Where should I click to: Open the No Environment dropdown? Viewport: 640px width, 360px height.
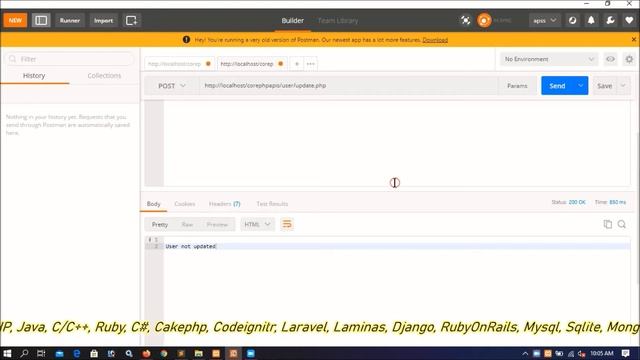tap(549, 59)
